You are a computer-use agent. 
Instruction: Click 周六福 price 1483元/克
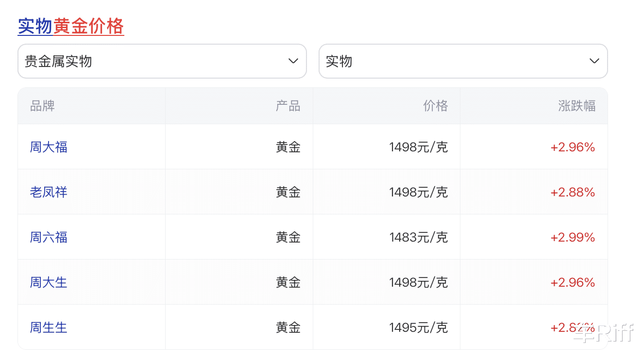(x=418, y=237)
